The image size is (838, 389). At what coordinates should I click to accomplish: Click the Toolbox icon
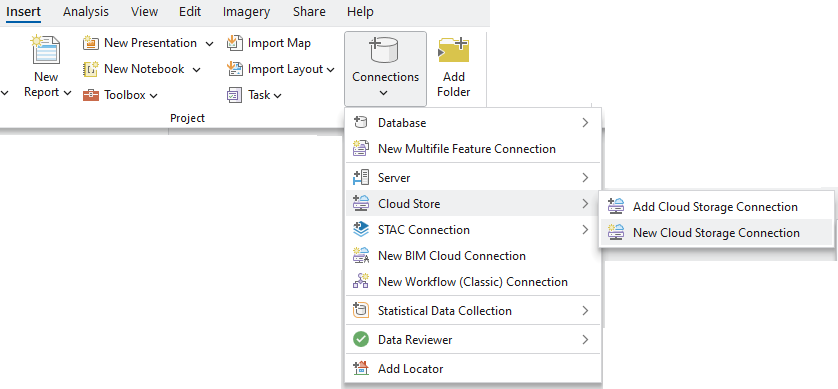coord(91,95)
